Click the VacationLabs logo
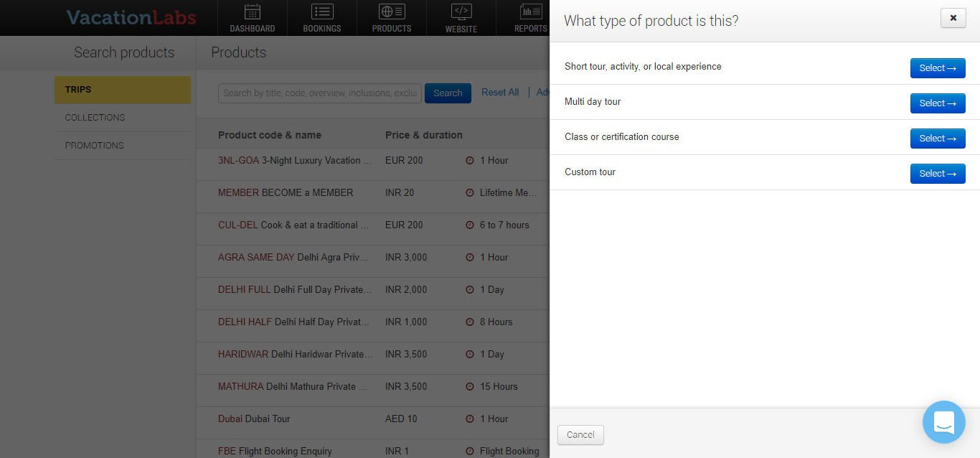The image size is (980, 458). [131, 18]
